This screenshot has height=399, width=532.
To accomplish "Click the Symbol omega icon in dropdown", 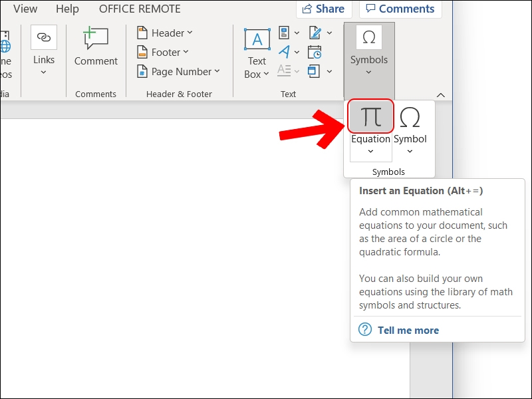I will pyautogui.click(x=410, y=117).
